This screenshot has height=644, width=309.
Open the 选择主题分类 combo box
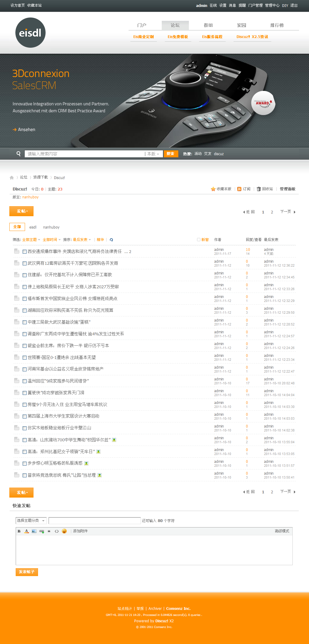(x=31, y=521)
